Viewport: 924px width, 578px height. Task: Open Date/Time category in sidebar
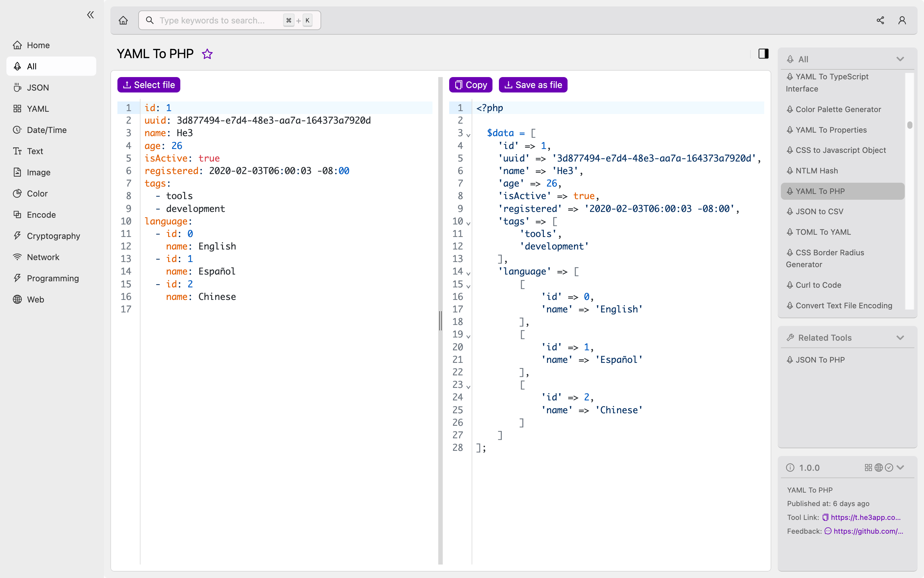[51, 130]
